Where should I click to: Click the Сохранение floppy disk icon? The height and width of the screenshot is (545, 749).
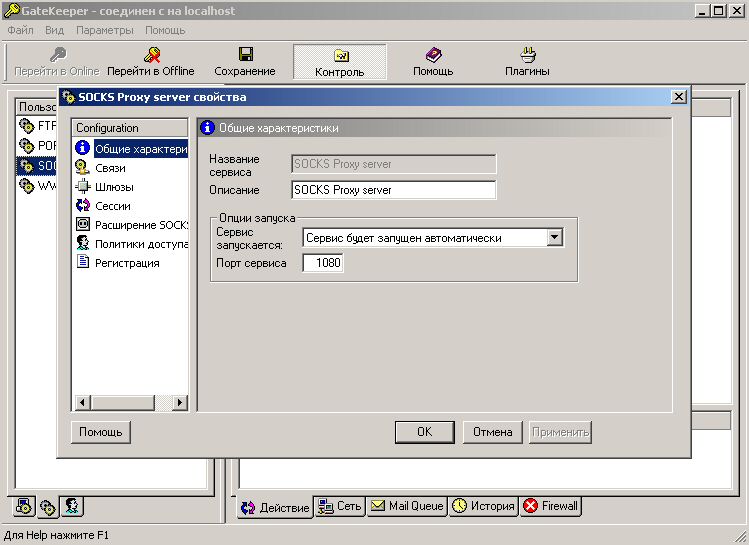click(246, 54)
